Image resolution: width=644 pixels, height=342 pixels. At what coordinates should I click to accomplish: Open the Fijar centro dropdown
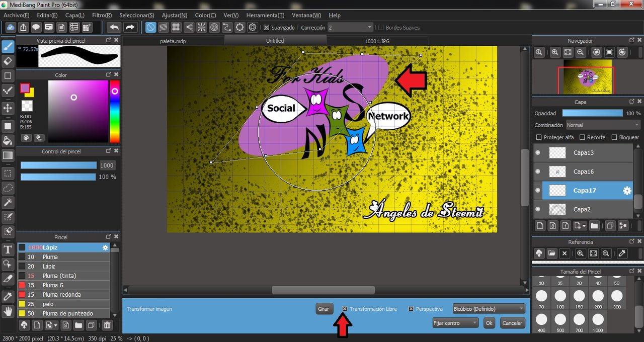tap(455, 323)
